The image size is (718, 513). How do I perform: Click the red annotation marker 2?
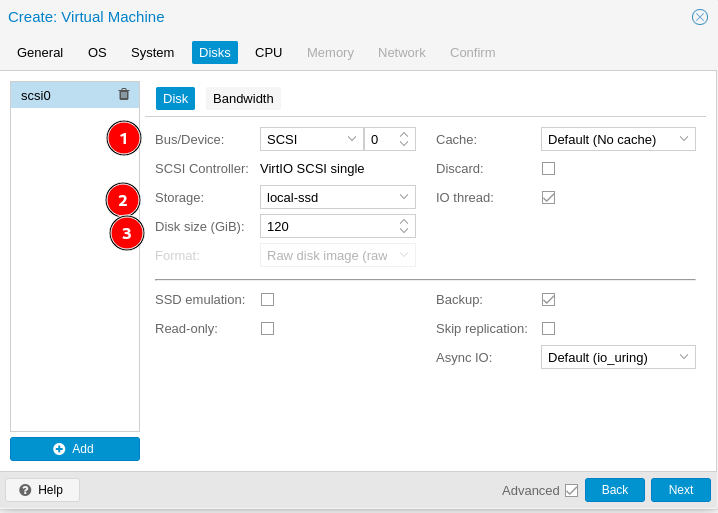123,200
